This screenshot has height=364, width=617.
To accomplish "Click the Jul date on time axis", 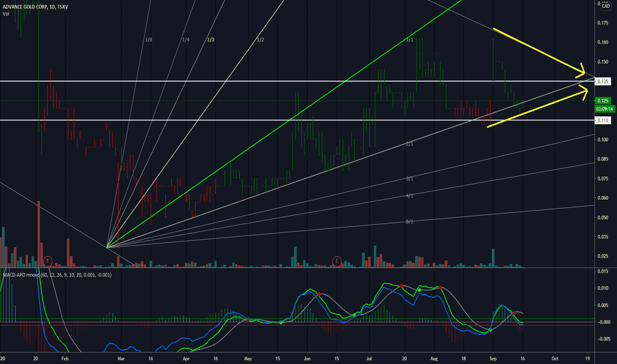I will [x=369, y=359].
